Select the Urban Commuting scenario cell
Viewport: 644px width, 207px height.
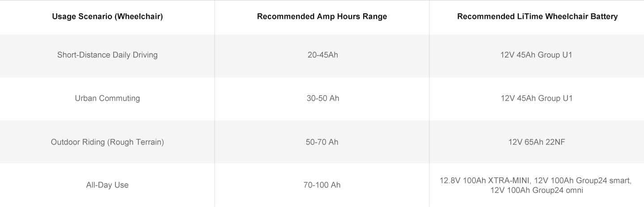[107, 98]
